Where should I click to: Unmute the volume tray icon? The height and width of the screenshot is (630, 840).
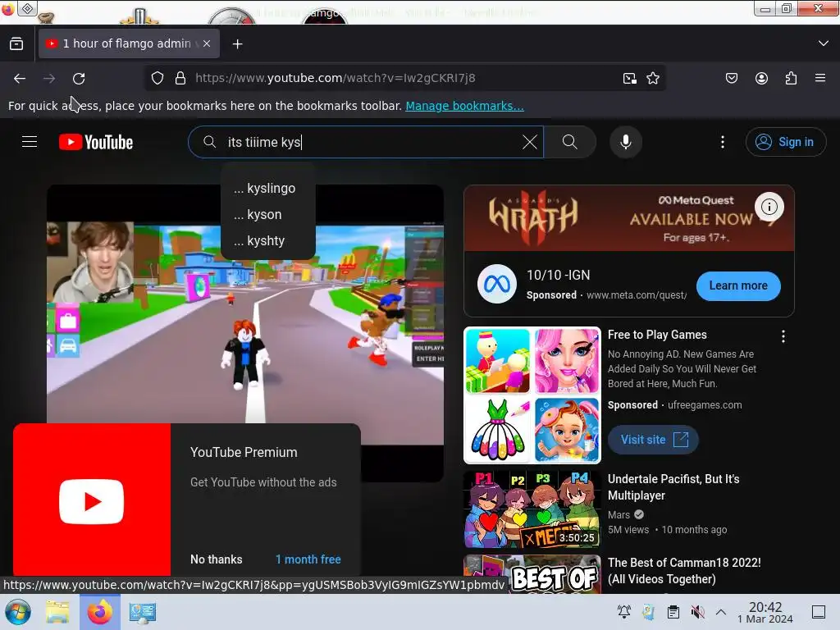[697, 612]
